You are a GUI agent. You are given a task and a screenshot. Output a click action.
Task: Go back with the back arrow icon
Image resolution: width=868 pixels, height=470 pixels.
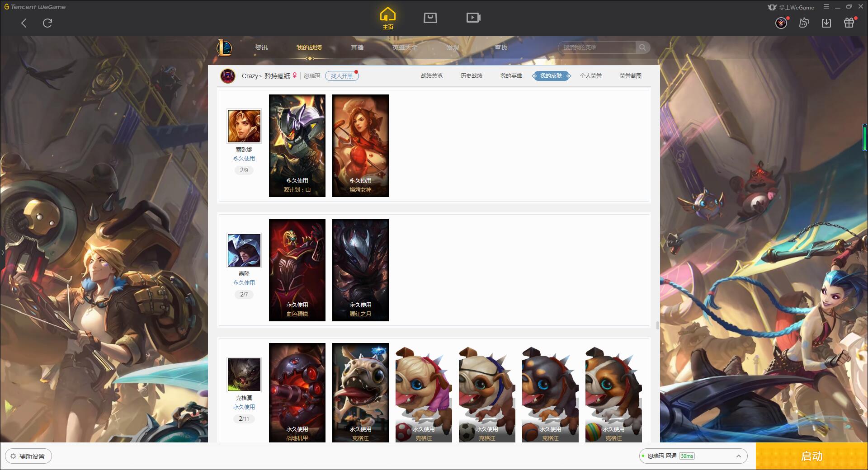[x=24, y=23]
